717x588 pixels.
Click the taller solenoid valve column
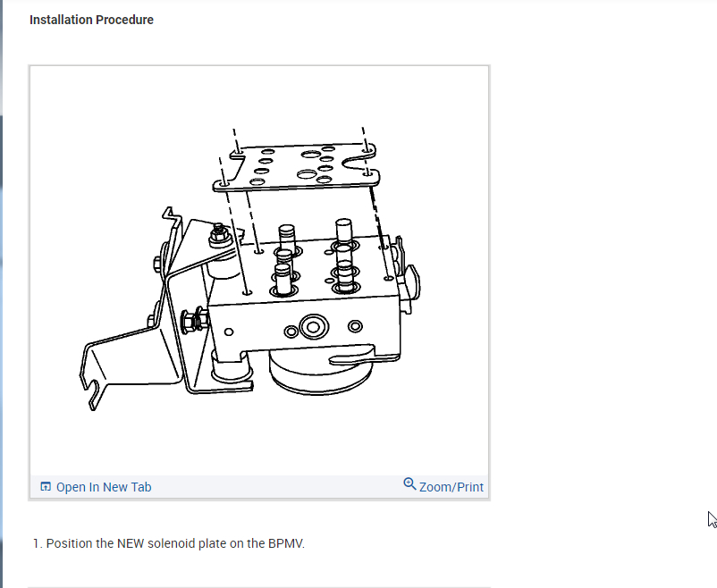click(x=345, y=256)
